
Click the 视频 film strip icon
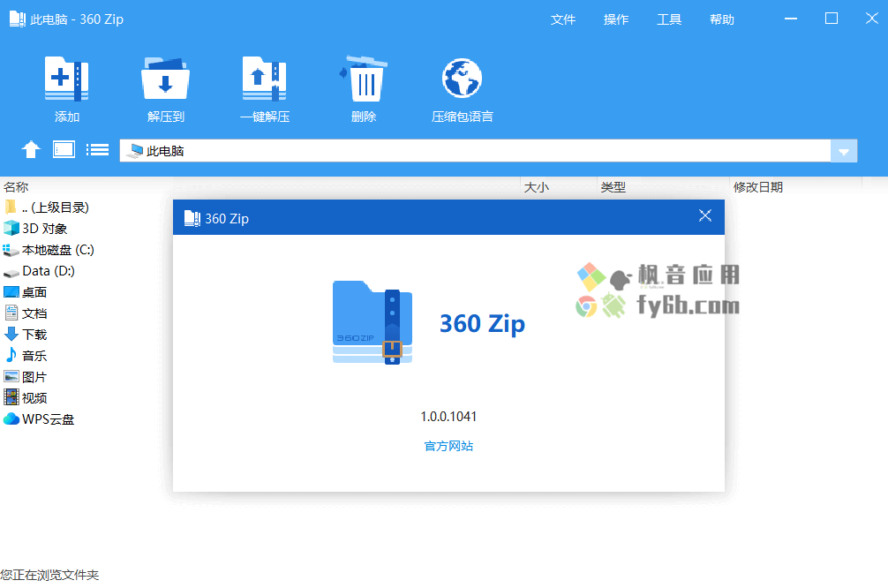[x=11, y=397]
